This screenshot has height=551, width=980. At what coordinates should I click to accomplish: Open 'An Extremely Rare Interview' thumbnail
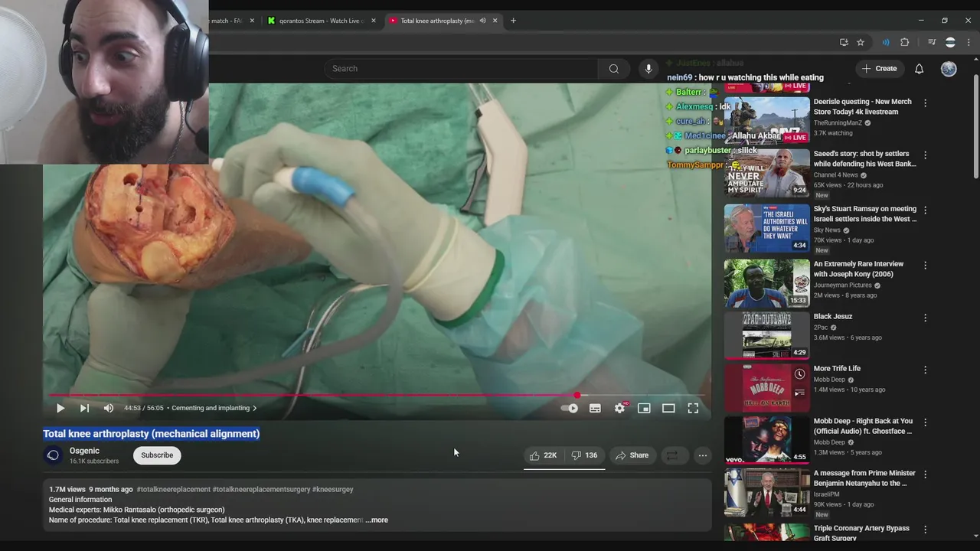[x=767, y=283]
